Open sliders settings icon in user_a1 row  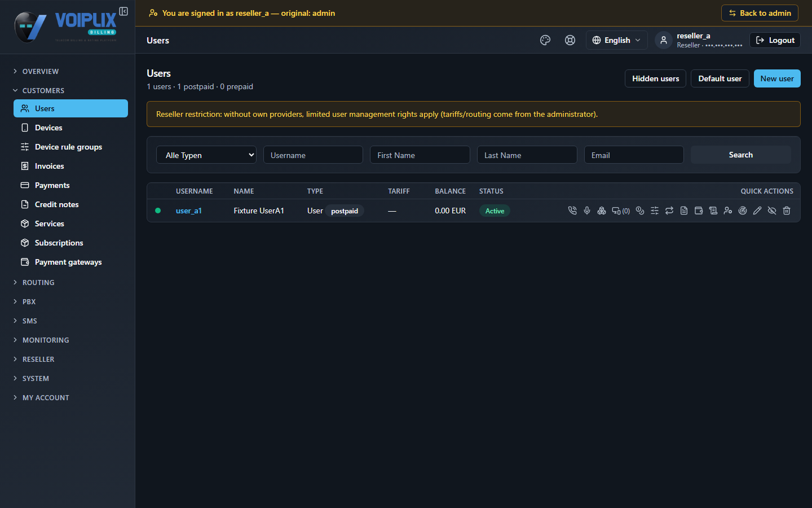(x=655, y=211)
